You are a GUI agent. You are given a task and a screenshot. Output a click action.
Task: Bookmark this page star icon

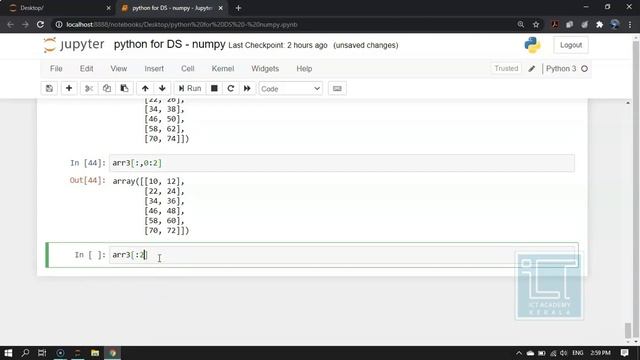pyautogui.click(x=536, y=24)
